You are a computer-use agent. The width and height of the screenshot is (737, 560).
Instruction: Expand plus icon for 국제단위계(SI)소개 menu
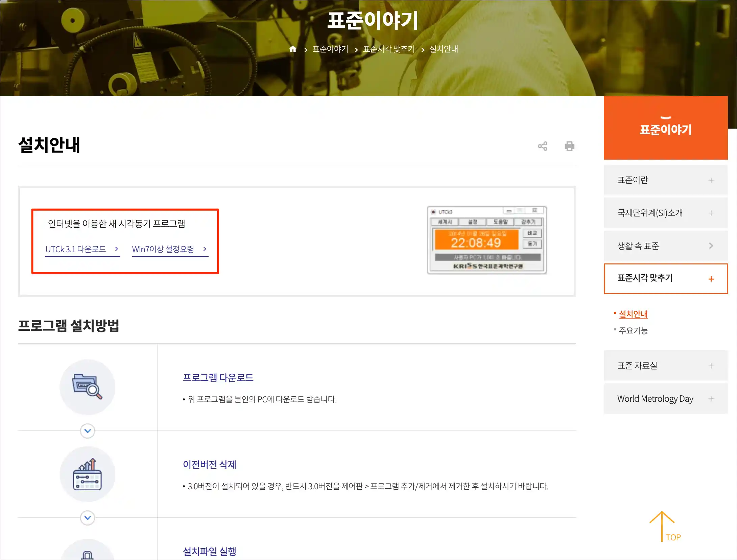pos(711,213)
